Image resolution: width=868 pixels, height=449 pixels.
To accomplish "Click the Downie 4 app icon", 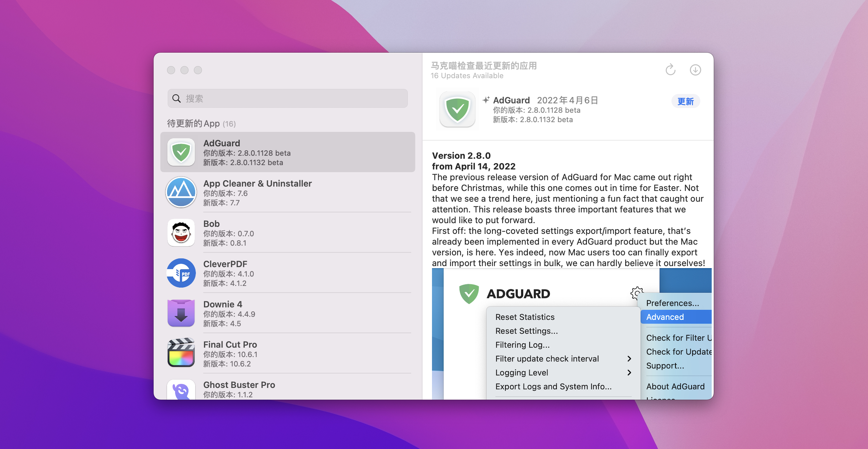I will [x=181, y=313].
